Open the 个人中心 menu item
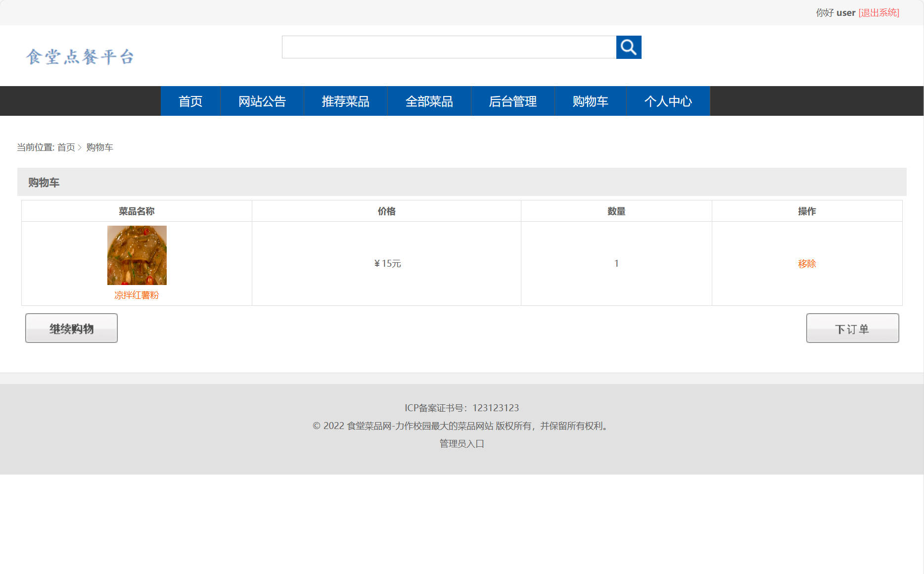Screen dimensions: 924x574 pos(668,101)
